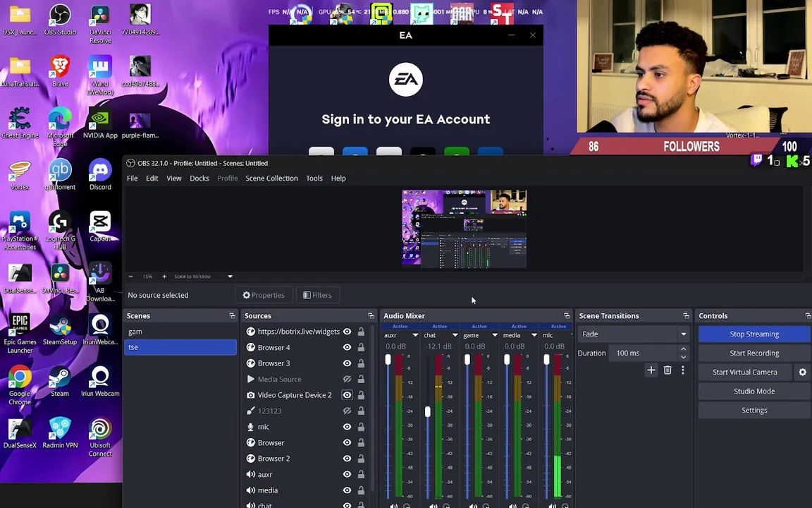
Task: Adjust the chat volume fader
Action: pyautogui.click(x=428, y=411)
